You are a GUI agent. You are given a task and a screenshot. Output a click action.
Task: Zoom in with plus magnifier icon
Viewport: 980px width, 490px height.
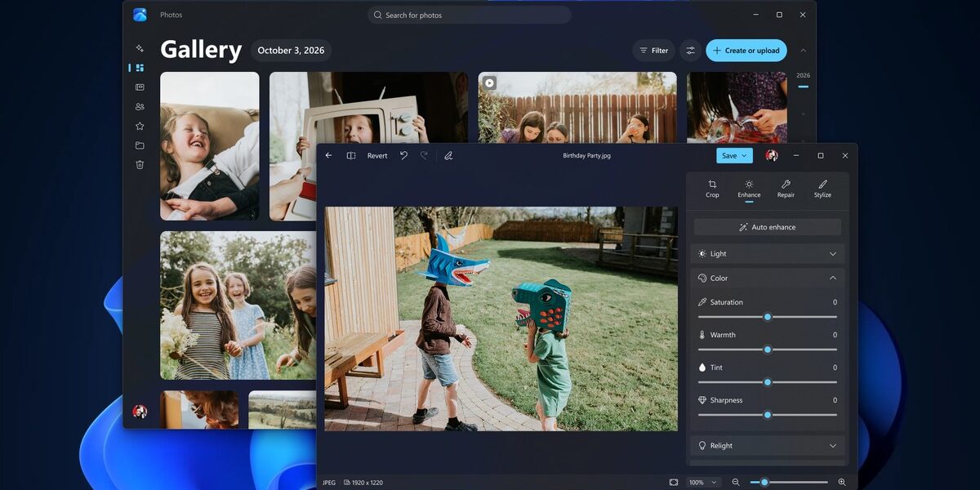[842, 483]
